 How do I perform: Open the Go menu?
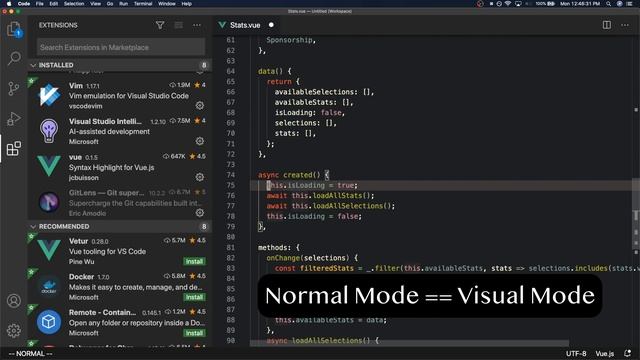(x=110, y=4)
